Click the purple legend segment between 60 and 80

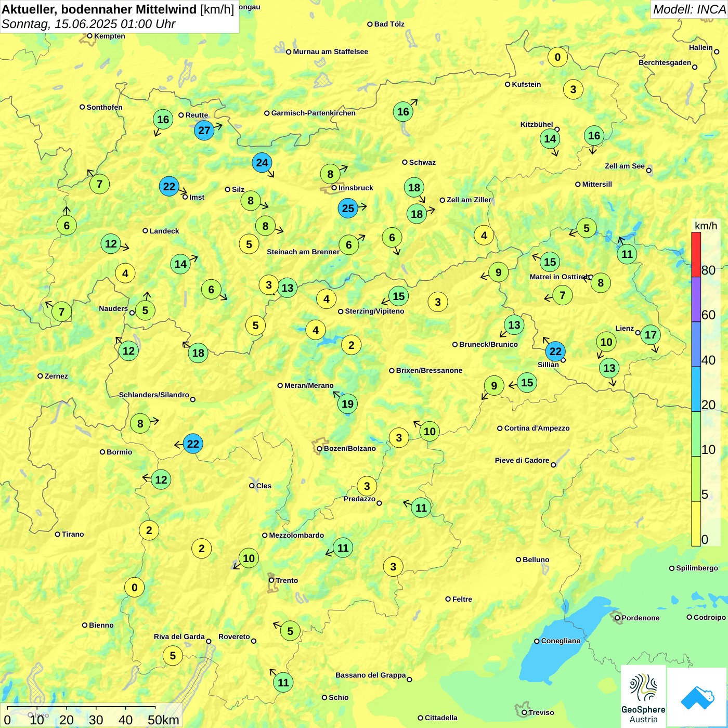point(696,300)
